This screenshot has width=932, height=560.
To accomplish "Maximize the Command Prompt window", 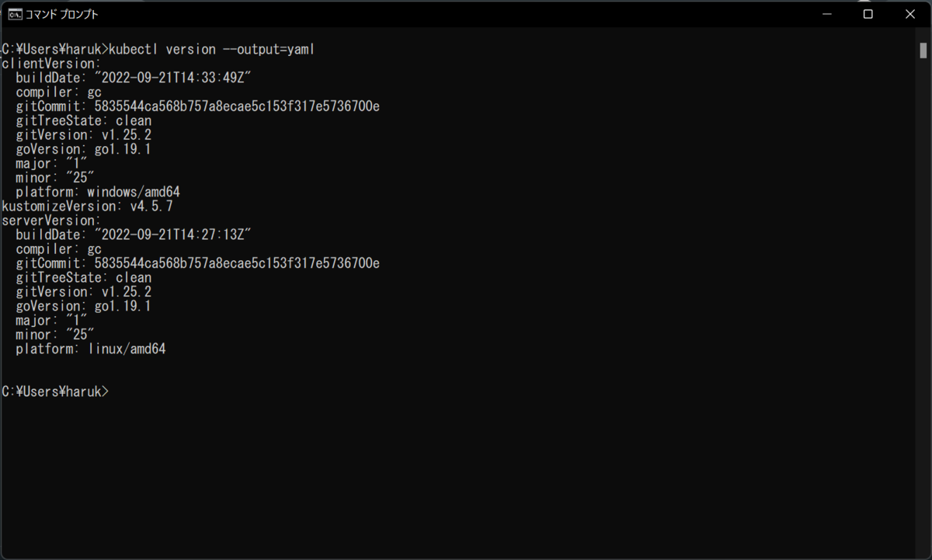I will click(x=868, y=14).
